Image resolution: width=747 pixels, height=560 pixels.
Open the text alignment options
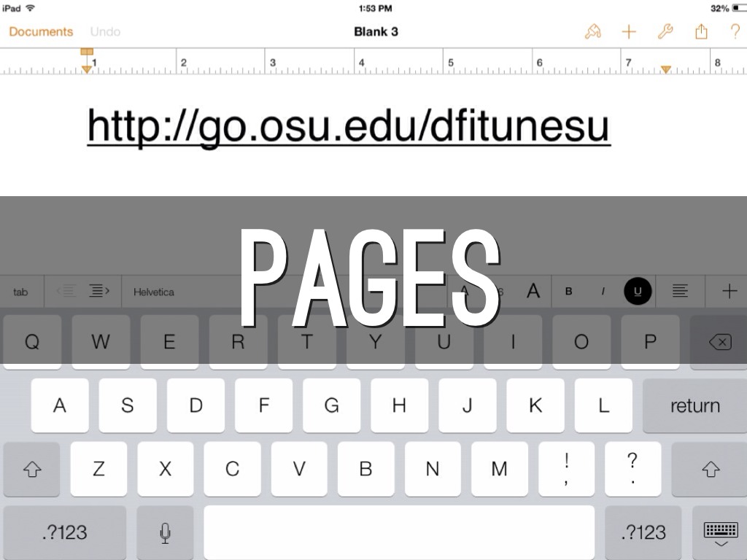[x=680, y=292]
